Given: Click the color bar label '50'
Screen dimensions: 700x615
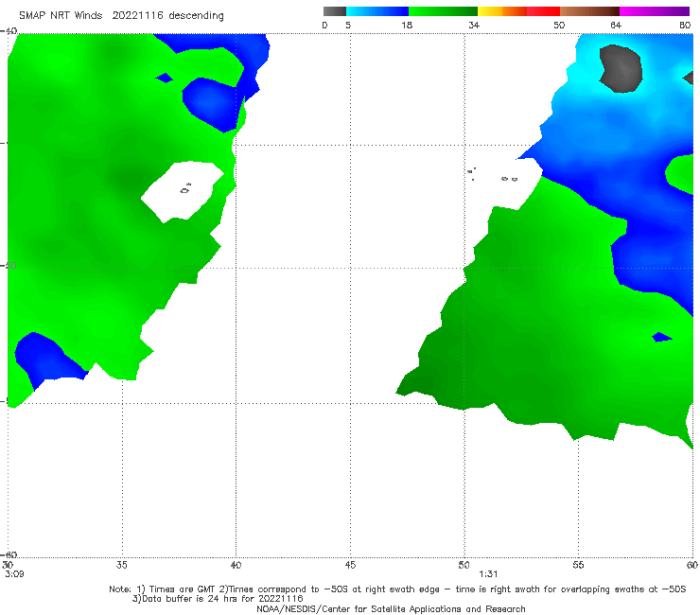Looking at the screenshot, I should point(559,26).
